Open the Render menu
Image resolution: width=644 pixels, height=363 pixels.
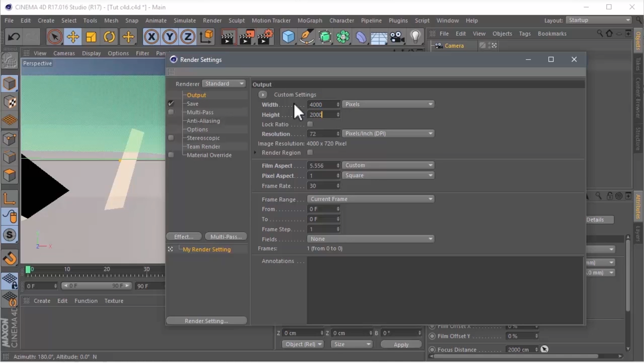(x=212, y=21)
